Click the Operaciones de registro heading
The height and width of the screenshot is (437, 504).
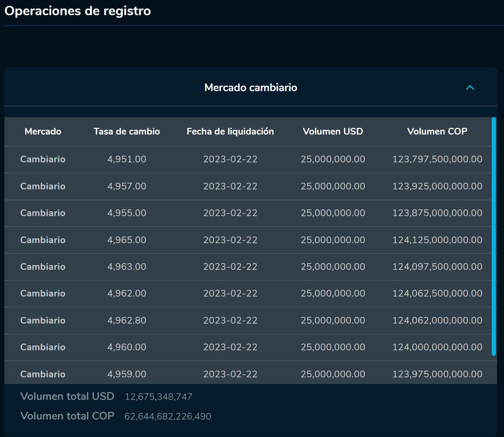[77, 11]
